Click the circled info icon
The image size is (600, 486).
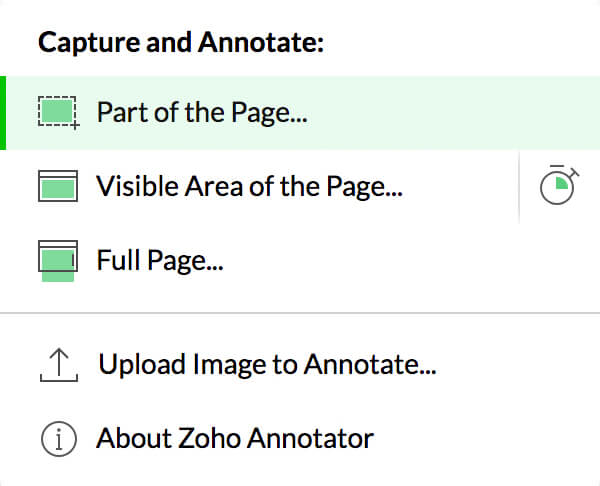pos(59,439)
